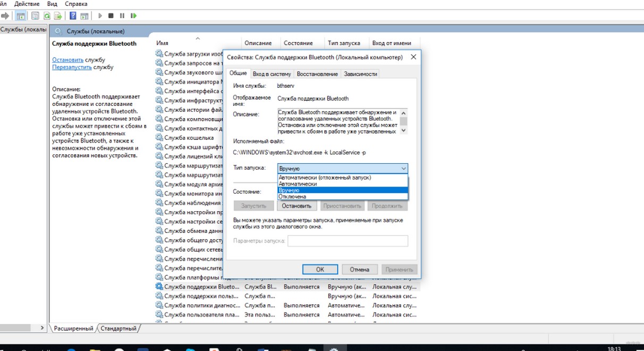Choose 'Отключена' in startup type list

click(292, 197)
